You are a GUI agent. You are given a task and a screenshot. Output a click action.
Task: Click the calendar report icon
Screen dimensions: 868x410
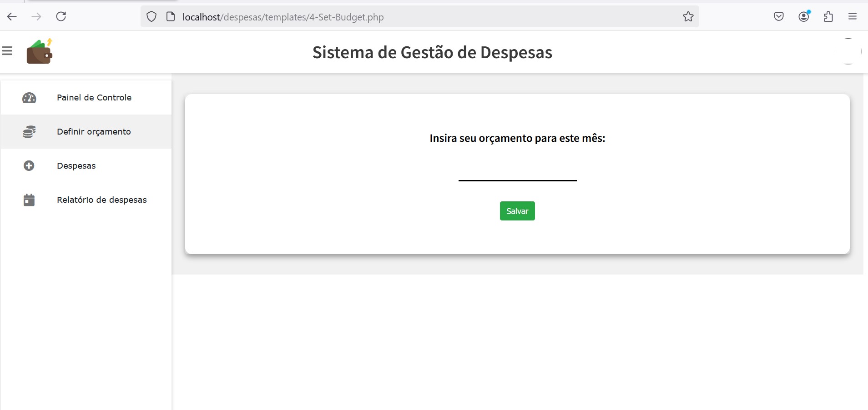29,200
